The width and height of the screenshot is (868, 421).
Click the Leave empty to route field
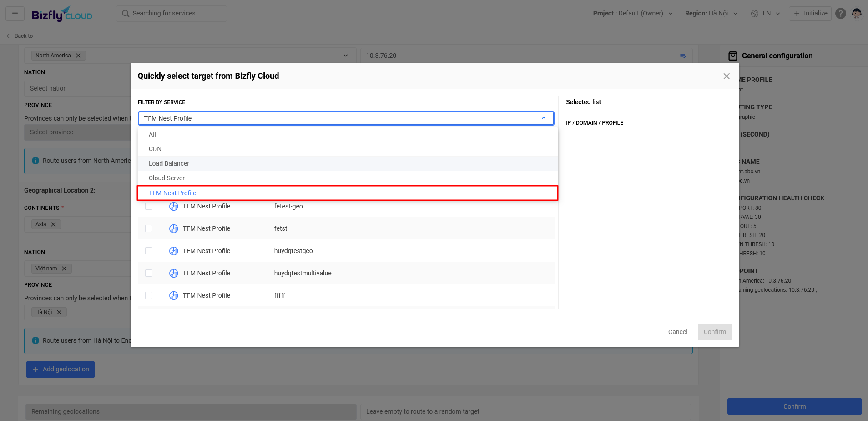click(526, 411)
